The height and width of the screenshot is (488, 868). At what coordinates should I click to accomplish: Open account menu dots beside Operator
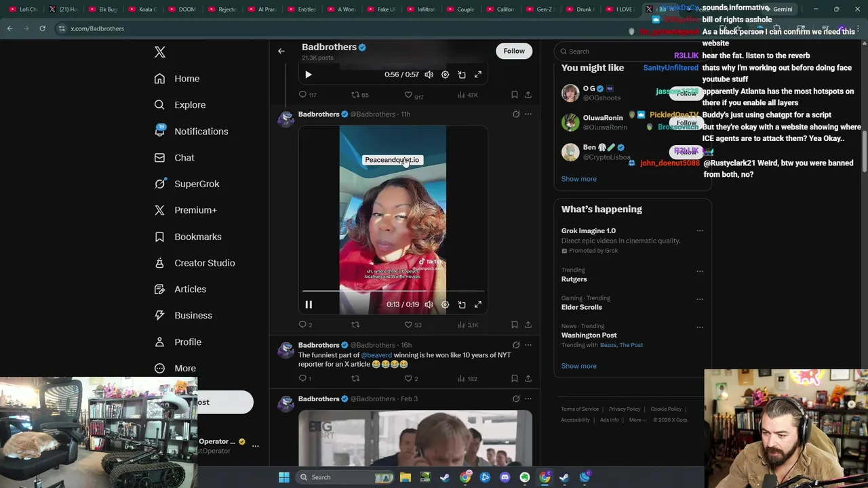click(x=256, y=446)
